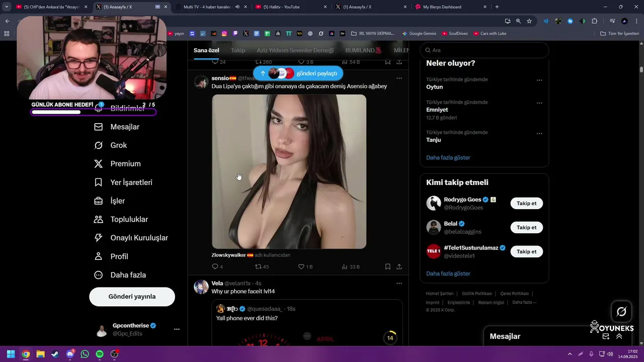Go to Premium in the sidebar
This screenshot has width=644, height=362.
[117, 164]
